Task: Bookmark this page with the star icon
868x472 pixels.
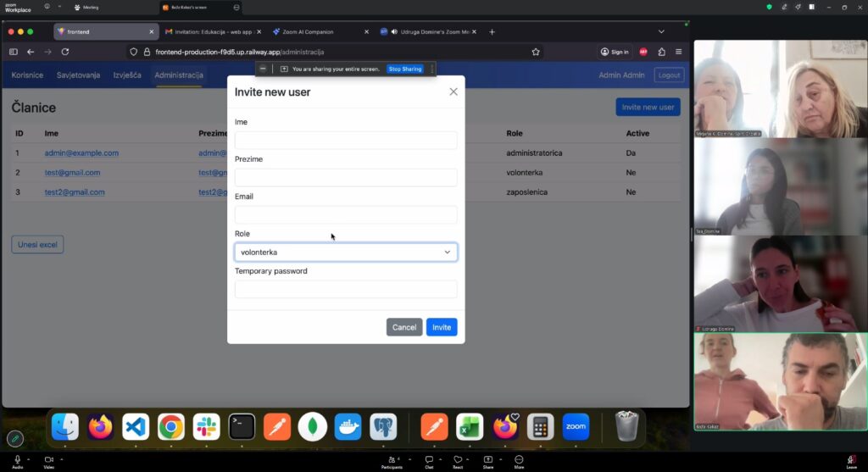Action: coord(536,52)
